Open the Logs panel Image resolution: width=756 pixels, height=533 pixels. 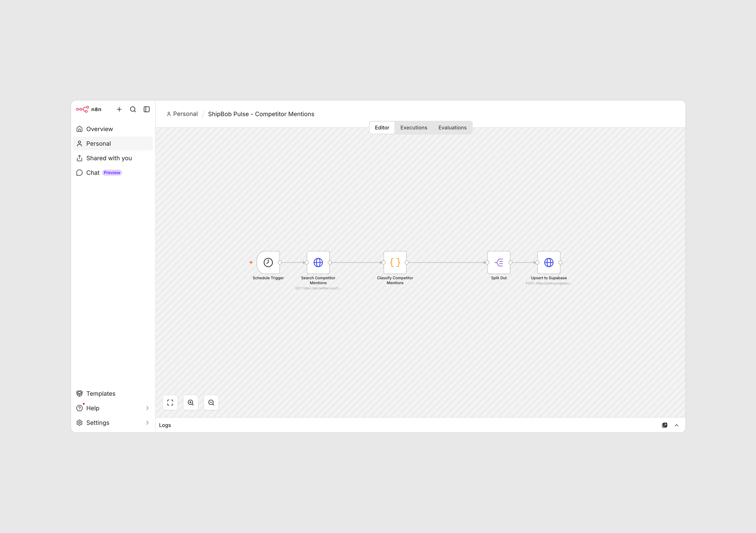(165, 425)
